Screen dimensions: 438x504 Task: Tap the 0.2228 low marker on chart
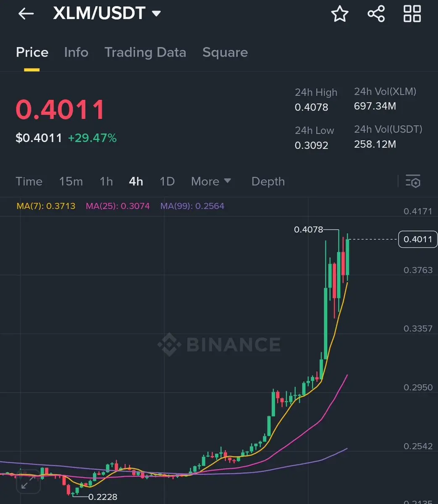[x=103, y=497]
